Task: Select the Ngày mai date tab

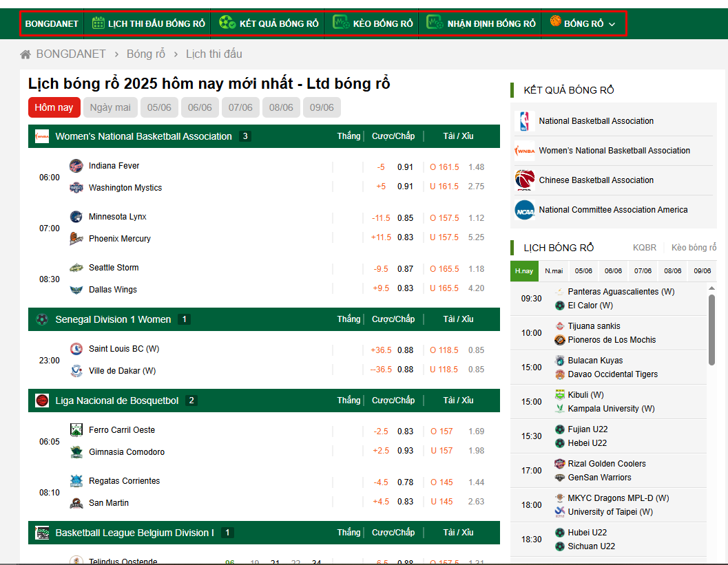Action: [x=110, y=107]
